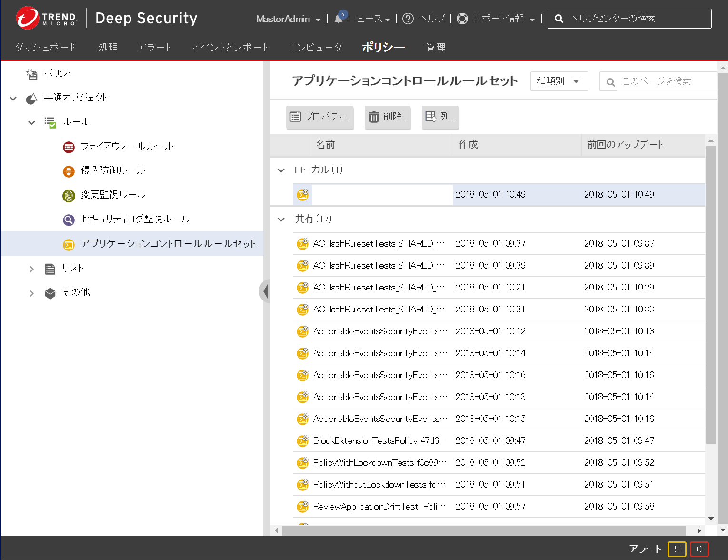The height and width of the screenshot is (560, 728).
Task: Switch to the コンピュータ tab
Action: [315, 48]
